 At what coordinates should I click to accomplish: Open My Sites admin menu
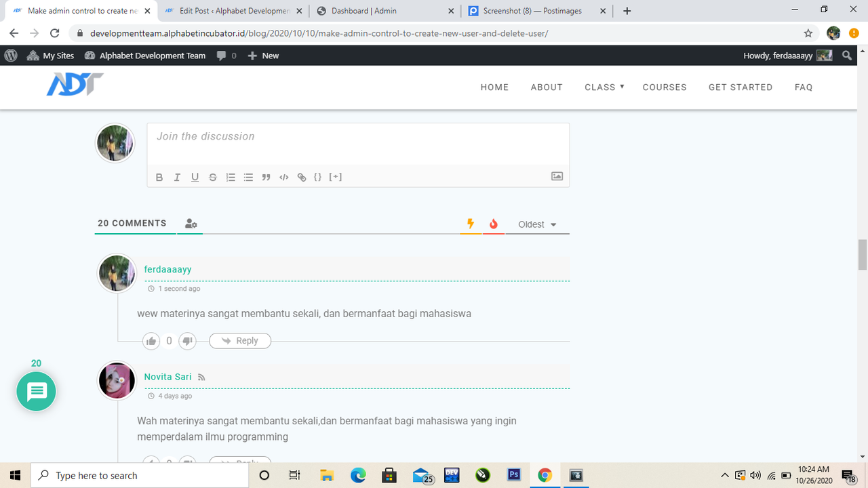click(51, 56)
